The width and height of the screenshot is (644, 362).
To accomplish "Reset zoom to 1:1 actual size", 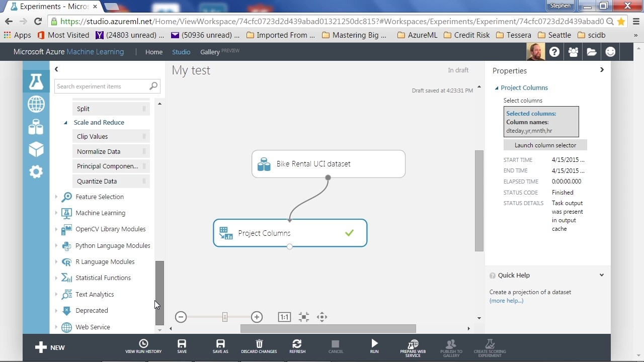I will pos(284,317).
